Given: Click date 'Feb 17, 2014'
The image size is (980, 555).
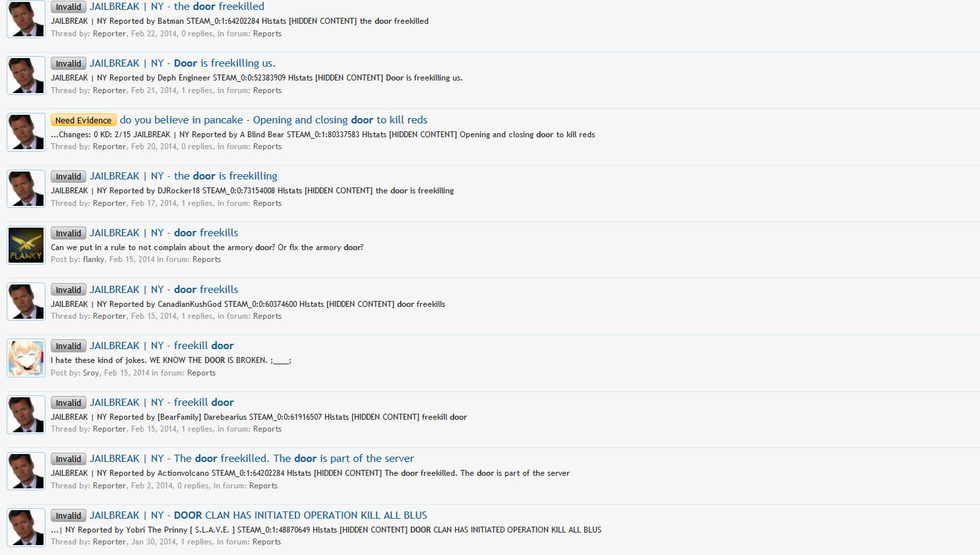Looking at the screenshot, I should click(154, 203).
